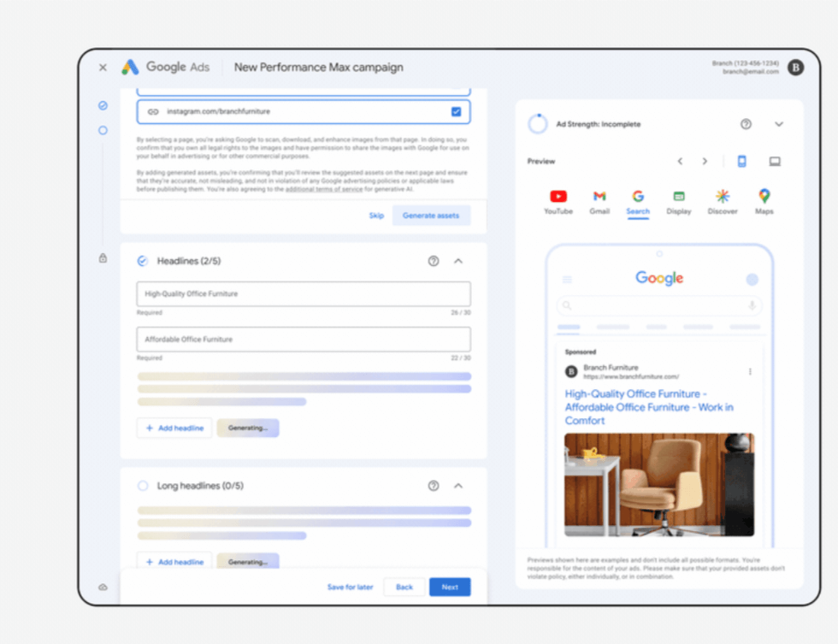Viewport: 838px width, 644px height.
Task: Open help for the Headlines section
Action: 434,261
